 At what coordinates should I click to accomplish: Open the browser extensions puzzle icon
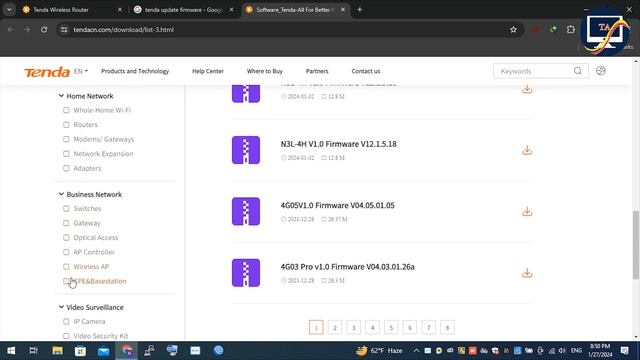[571, 29]
